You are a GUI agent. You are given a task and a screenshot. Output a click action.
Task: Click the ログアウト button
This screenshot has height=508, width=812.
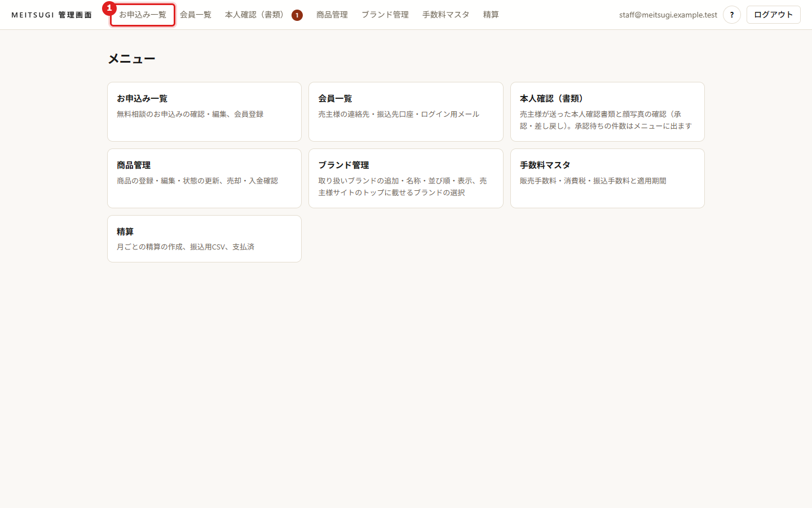(x=773, y=15)
